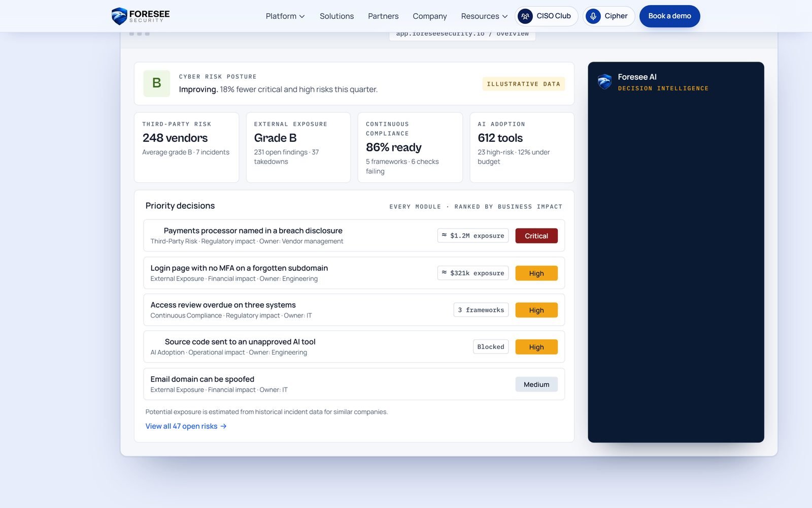Click the Foresee Security logo
Viewport: 812px width, 508px height.
coord(141,16)
